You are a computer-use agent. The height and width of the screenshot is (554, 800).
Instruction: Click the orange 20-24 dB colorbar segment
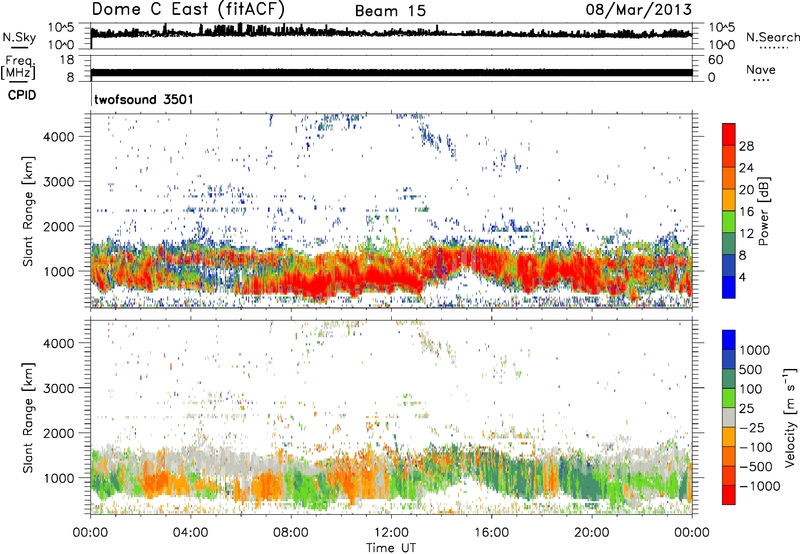pos(729,178)
